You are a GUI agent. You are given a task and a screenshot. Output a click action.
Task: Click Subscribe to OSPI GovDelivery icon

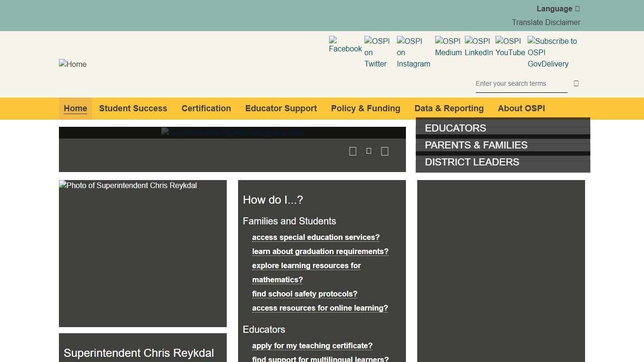point(552,52)
